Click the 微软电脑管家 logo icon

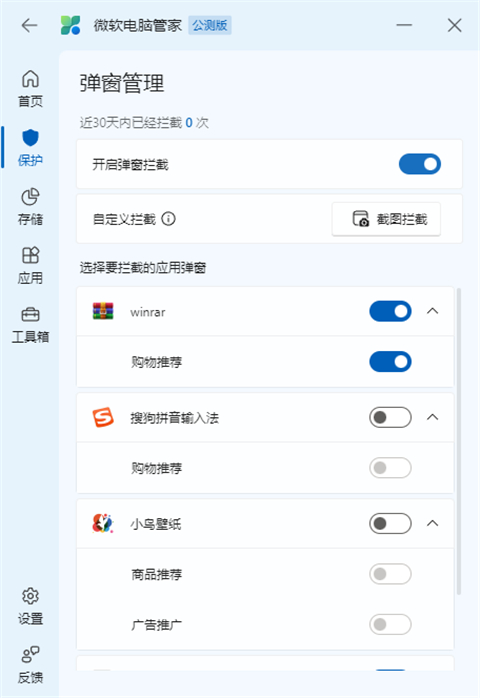click(70, 25)
